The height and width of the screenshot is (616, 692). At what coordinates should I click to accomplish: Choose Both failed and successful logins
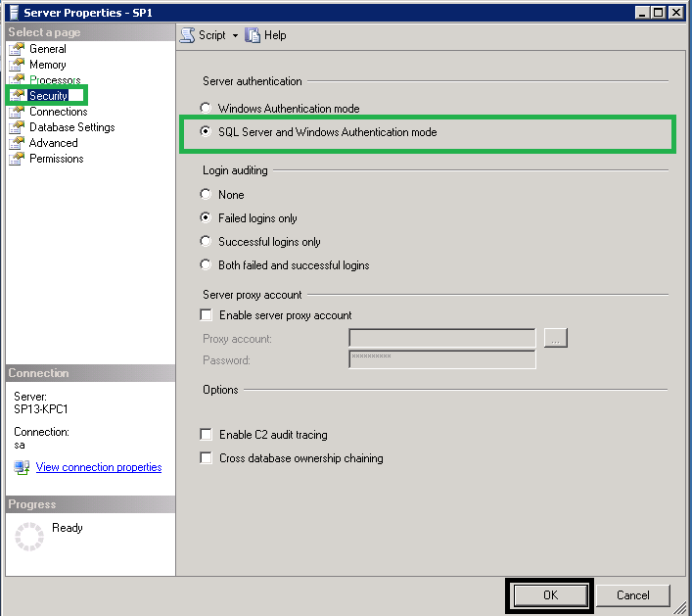(x=206, y=264)
